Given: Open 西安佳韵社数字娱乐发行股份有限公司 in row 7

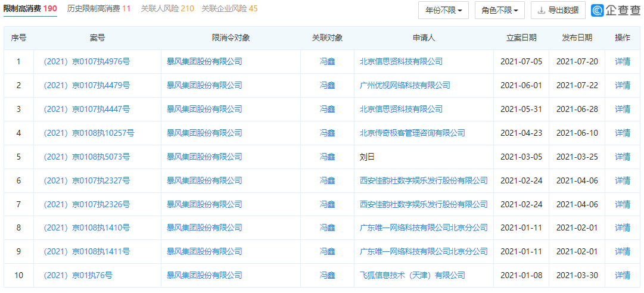Looking at the screenshot, I should (x=424, y=204).
